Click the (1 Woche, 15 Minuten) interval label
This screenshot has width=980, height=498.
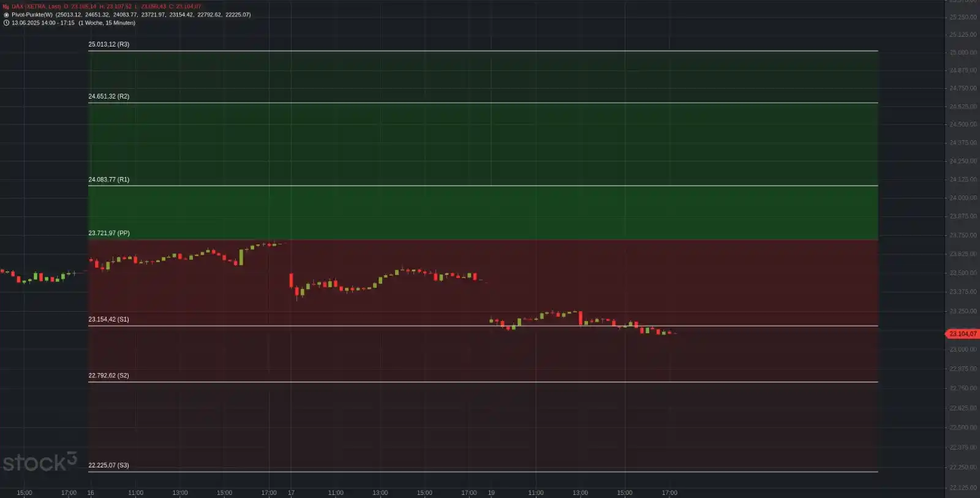[107, 23]
